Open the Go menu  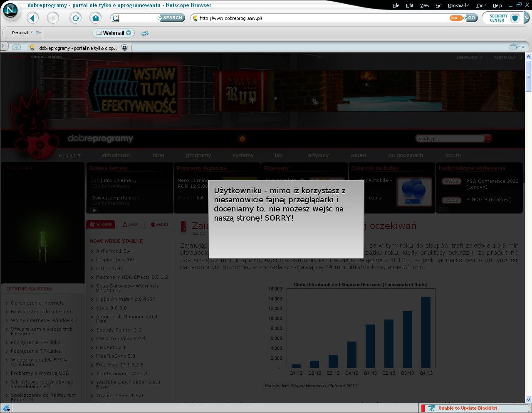pos(439,5)
